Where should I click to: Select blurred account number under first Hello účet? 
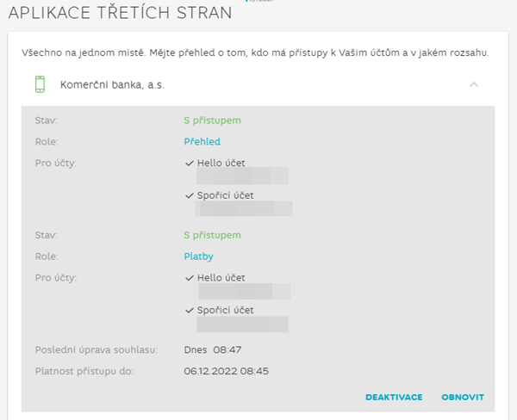coord(242,176)
